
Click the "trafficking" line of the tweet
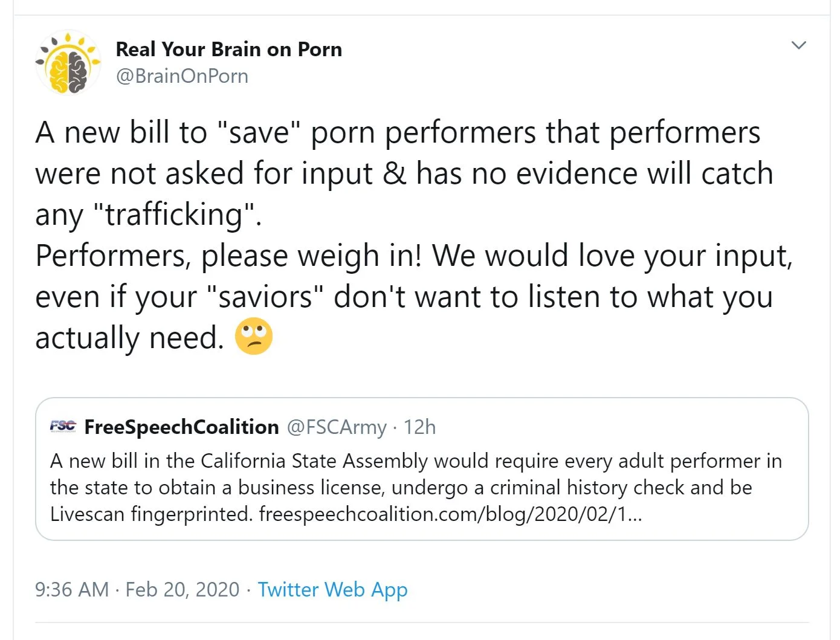(x=148, y=215)
